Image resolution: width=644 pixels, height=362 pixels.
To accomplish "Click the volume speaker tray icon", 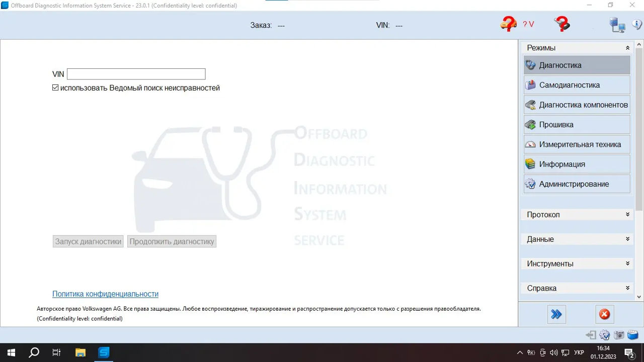I will pos(554,352).
